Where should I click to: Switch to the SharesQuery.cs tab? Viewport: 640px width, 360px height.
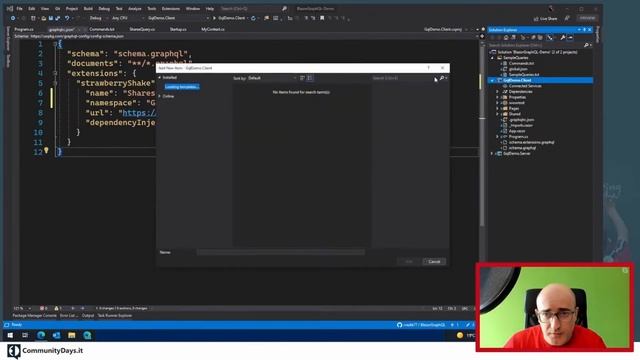point(142,29)
